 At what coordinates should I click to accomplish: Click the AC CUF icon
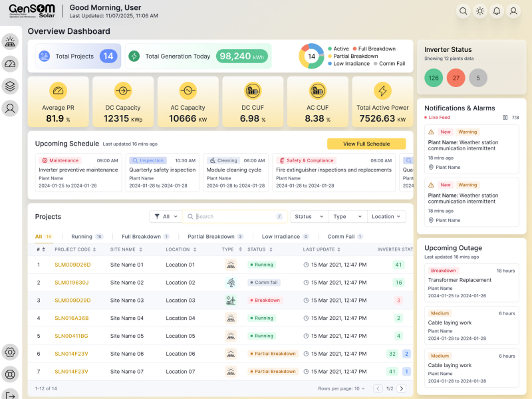coord(318,90)
